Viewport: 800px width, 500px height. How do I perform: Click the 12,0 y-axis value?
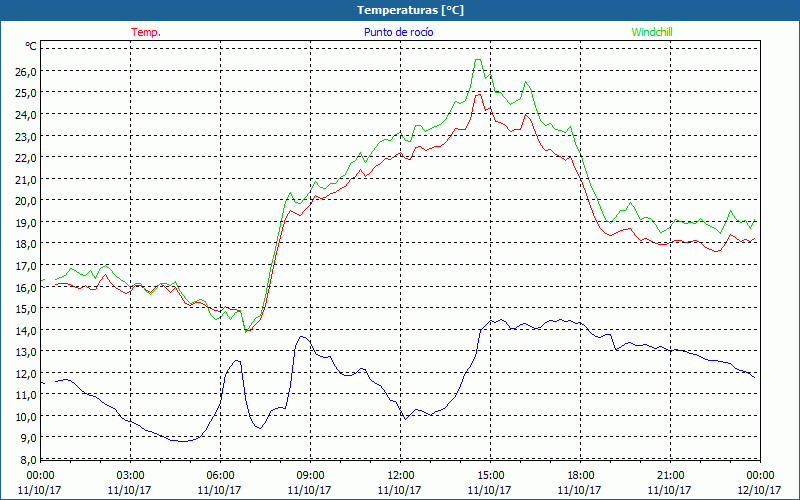coord(26,373)
